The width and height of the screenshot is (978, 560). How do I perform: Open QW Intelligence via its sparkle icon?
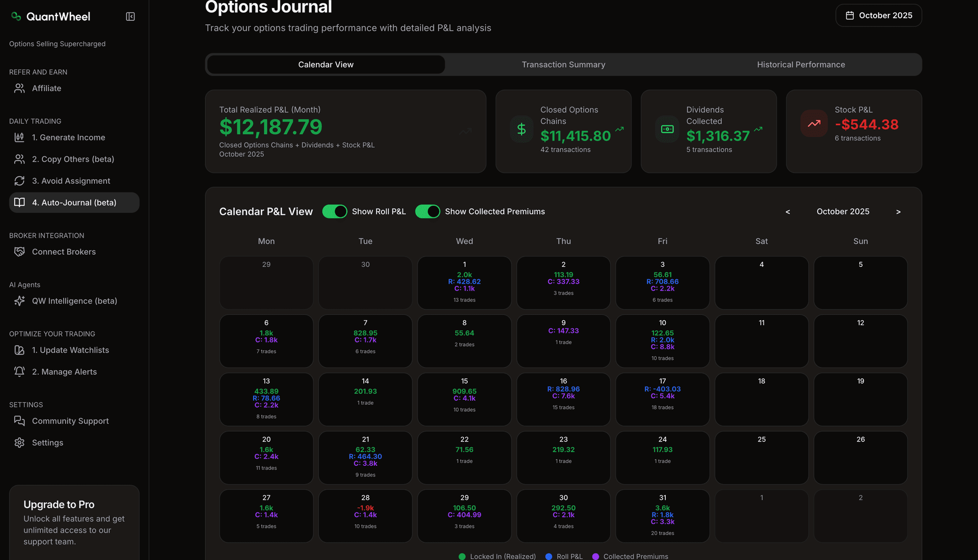tap(19, 301)
